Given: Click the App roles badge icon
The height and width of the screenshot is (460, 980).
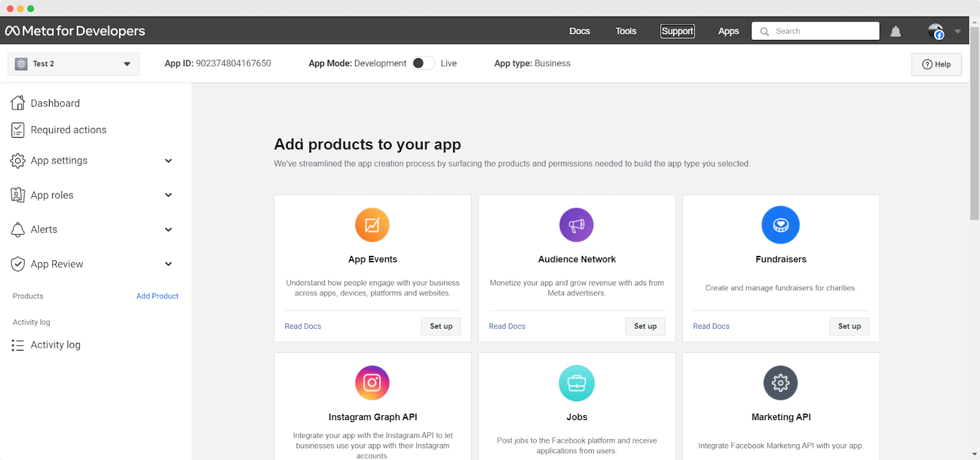Looking at the screenshot, I should tap(18, 195).
